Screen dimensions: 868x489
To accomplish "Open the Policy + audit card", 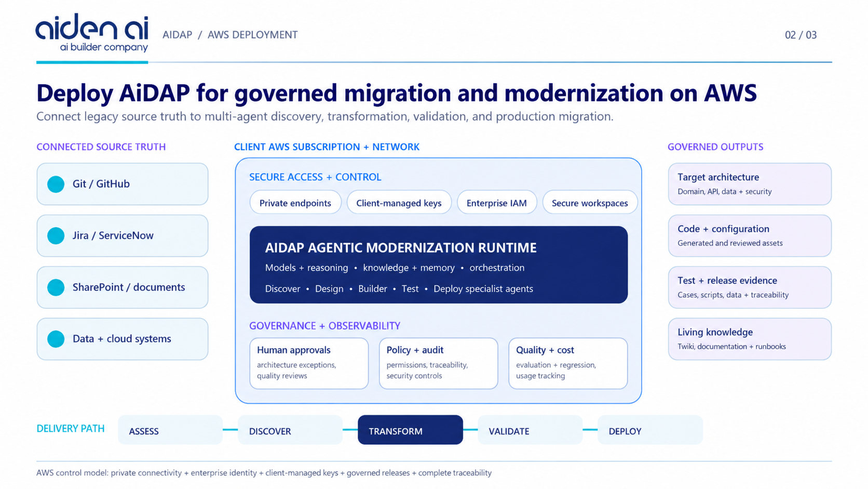I will (439, 363).
